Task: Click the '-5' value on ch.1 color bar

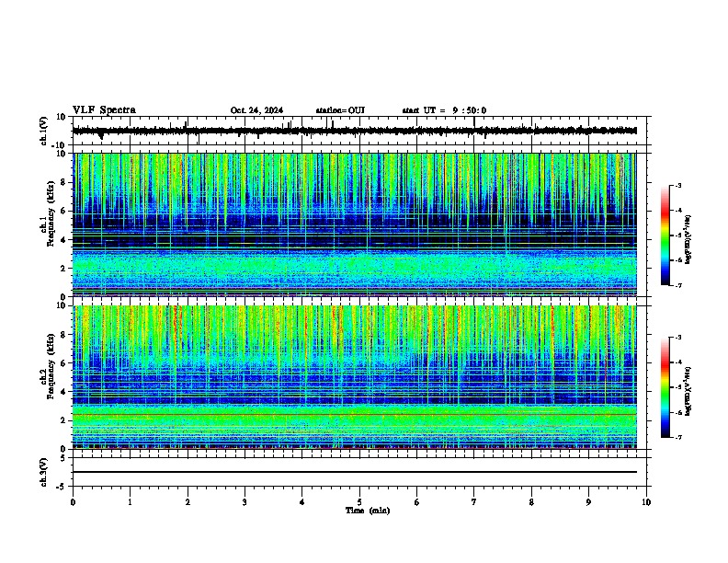Action: click(x=678, y=236)
